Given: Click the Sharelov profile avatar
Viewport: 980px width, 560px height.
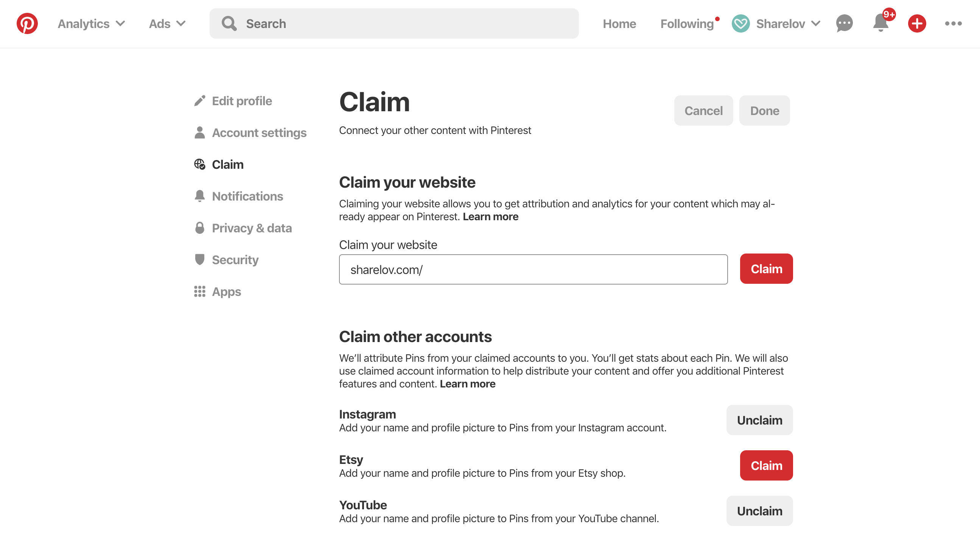Looking at the screenshot, I should (740, 23).
